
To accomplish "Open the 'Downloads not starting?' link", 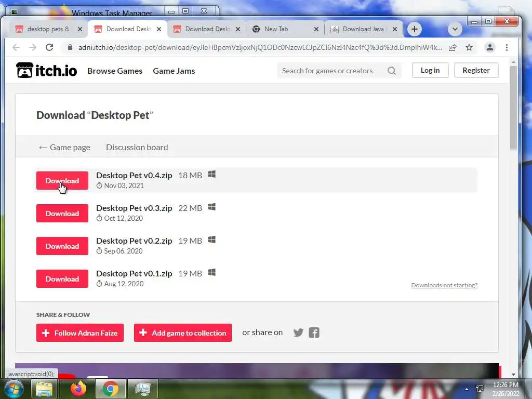I will coord(444,285).
